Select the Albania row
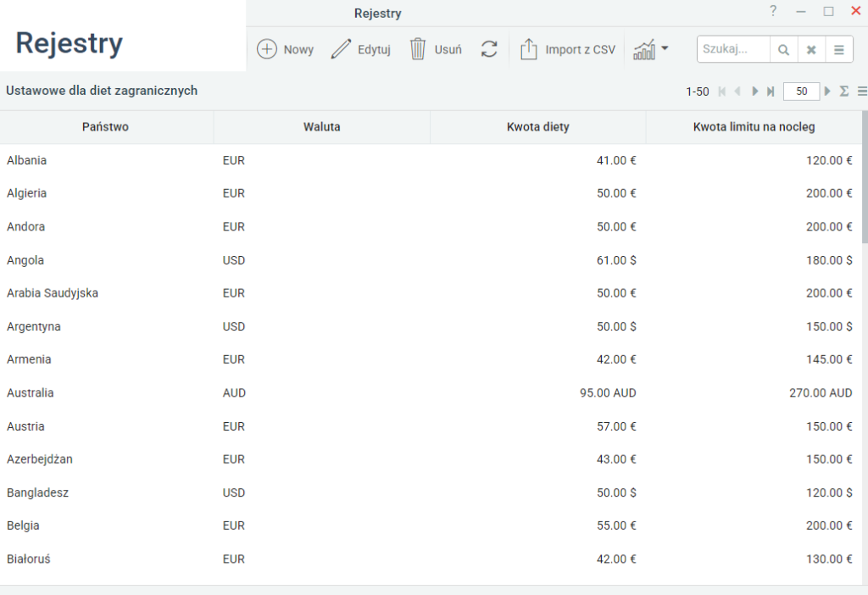Image resolution: width=868 pixels, height=595 pixels. [431, 160]
